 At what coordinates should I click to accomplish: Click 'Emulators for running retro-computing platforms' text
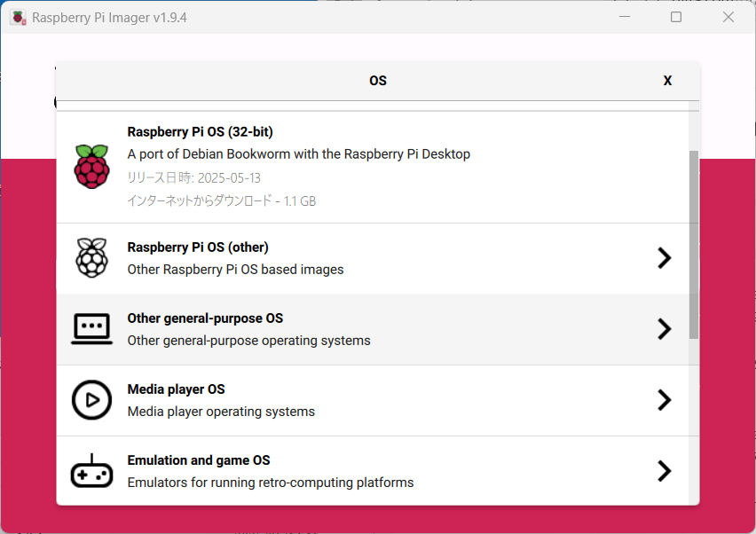[271, 483]
